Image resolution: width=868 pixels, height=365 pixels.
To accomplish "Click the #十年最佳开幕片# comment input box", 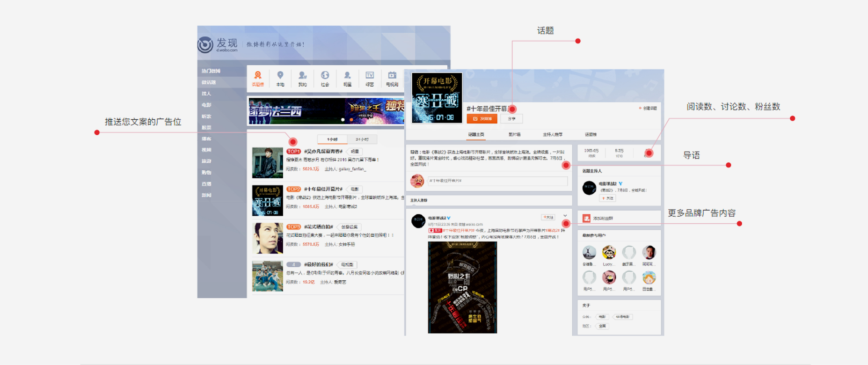I will tap(497, 181).
